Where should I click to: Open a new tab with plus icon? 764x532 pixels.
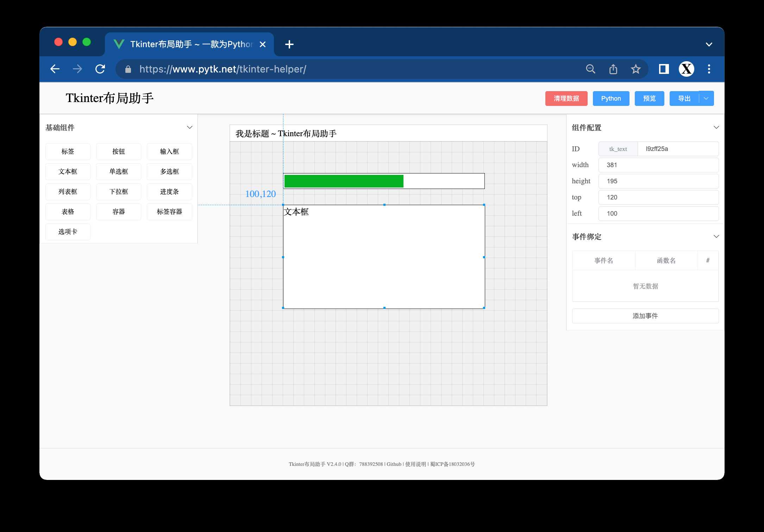[x=289, y=44]
